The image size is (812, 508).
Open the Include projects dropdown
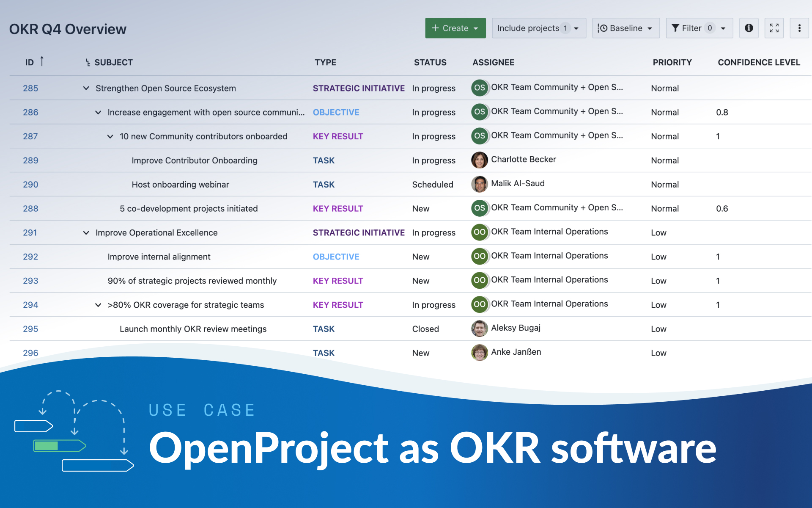[538, 28]
